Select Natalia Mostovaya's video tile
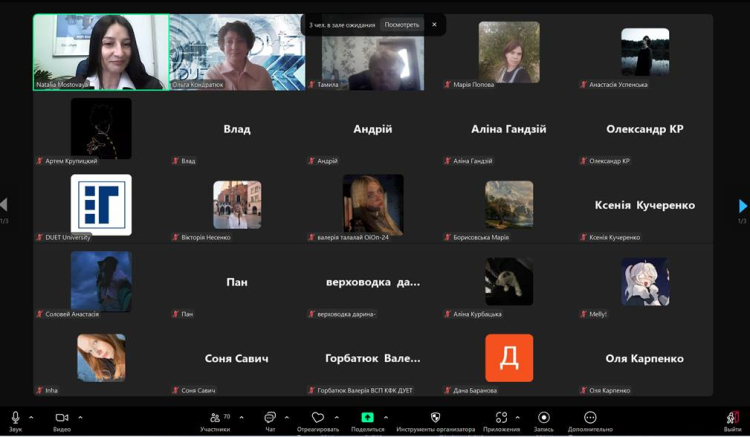Image resolution: width=750 pixels, height=437 pixels. (100, 52)
